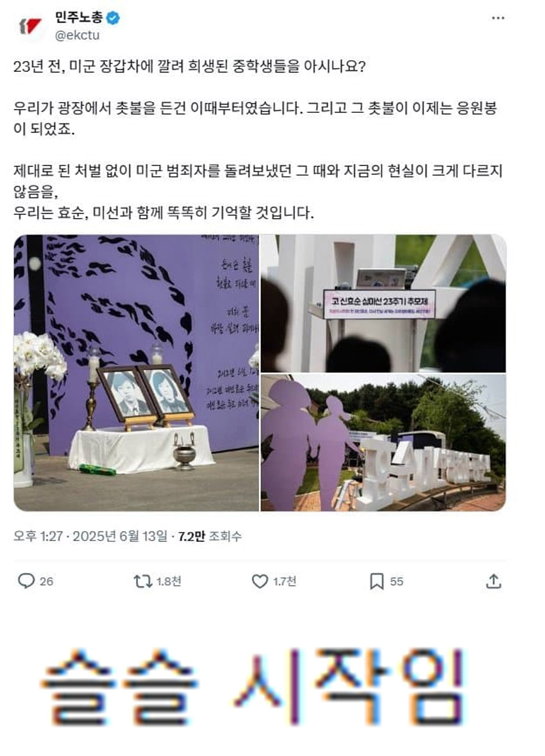Open the purple silhouettes sculpture photo
The width and height of the screenshot is (545, 756).
coord(383,442)
